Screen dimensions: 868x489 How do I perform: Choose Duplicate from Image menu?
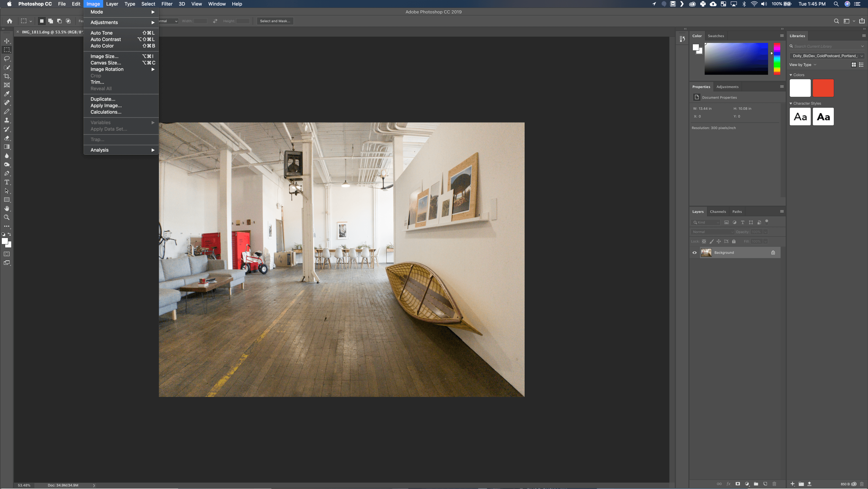(121, 99)
